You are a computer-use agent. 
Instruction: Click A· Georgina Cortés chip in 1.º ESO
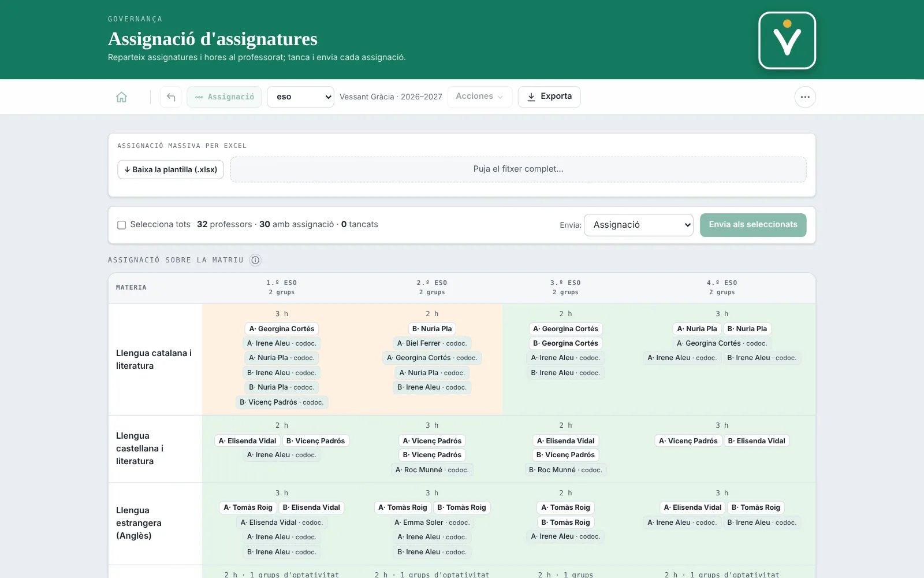tap(282, 329)
